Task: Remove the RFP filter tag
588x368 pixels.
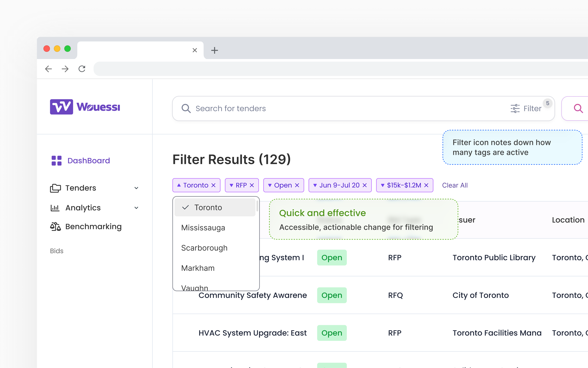Action: point(252,185)
